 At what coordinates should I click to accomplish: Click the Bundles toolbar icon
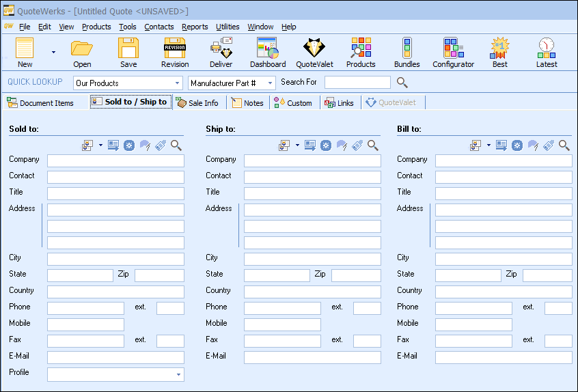point(407,53)
